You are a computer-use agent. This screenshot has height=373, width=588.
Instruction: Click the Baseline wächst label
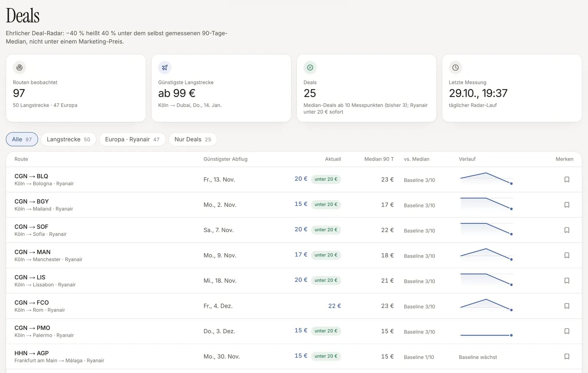(478, 357)
